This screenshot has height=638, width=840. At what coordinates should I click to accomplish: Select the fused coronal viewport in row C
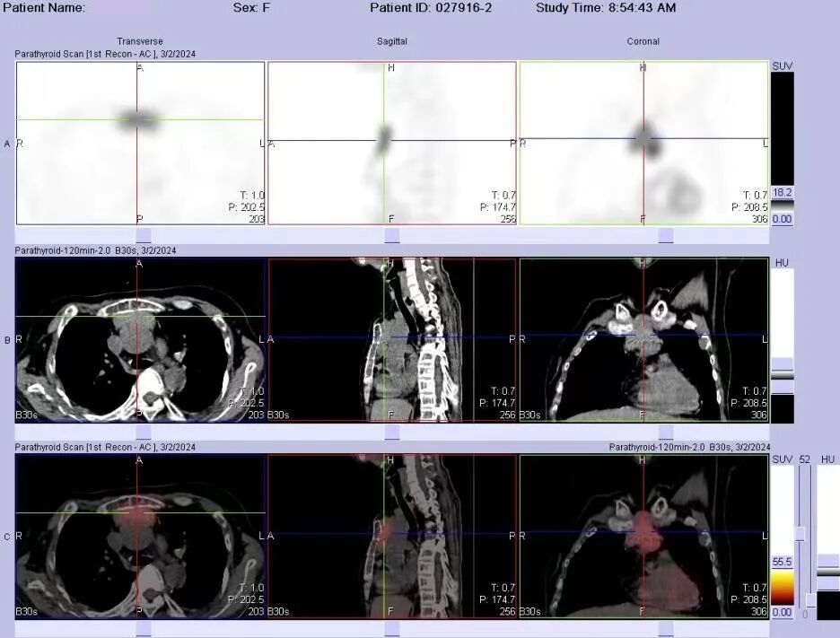[x=644, y=537]
